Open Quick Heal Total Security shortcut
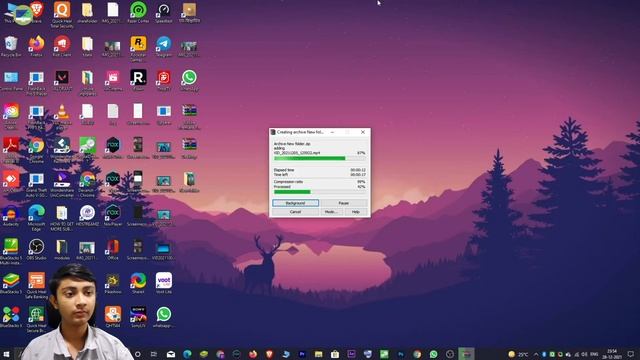The height and width of the screenshot is (360, 640). click(62, 14)
